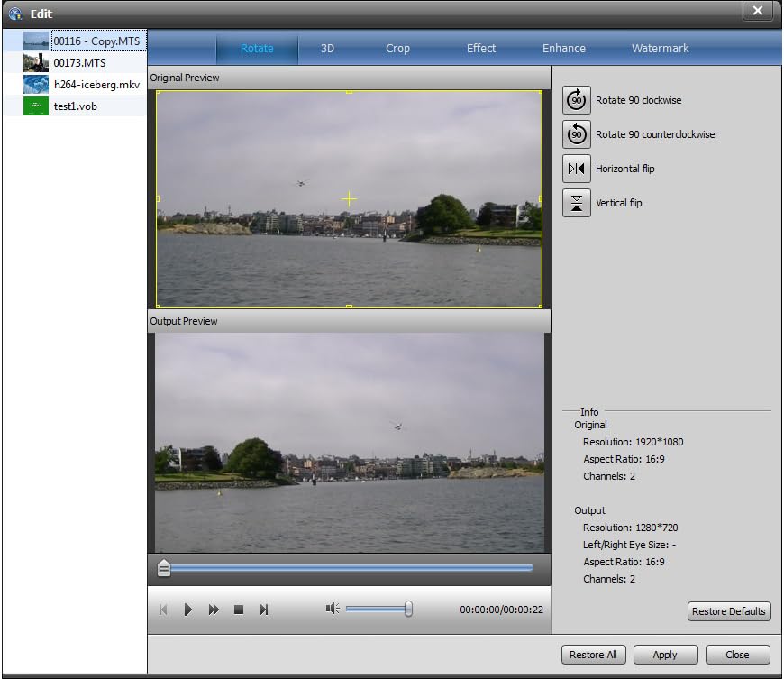Click the Apply button
This screenshot has width=784, height=679.
pyautogui.click(x=667, y=655)
